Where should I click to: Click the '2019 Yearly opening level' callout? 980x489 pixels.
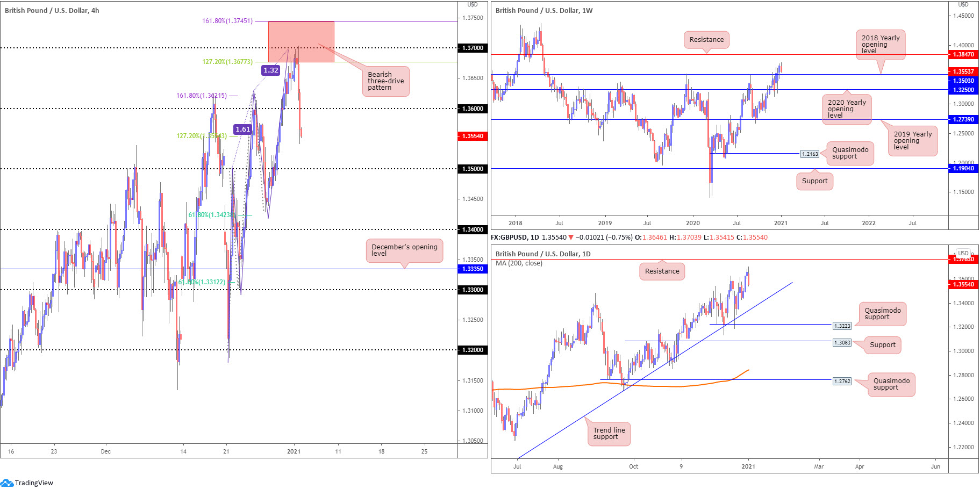click(913, 141)
